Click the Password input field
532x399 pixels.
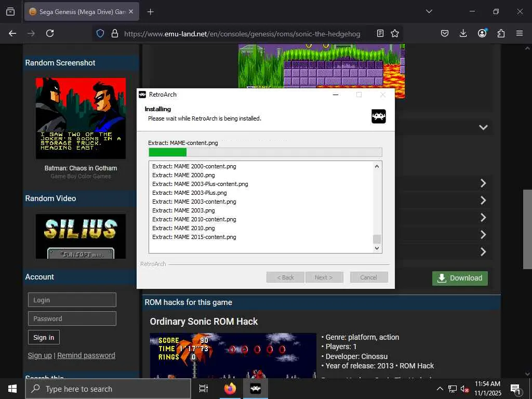point(72,318)
